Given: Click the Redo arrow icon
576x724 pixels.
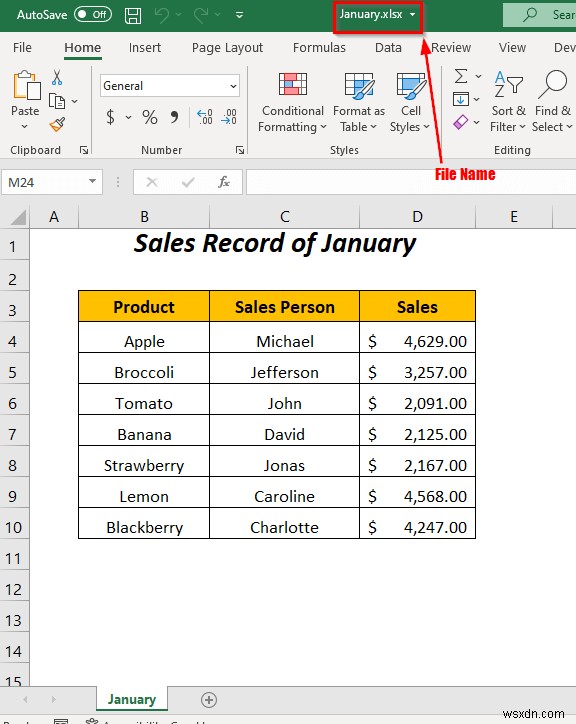Looking at the screenshot, I should pyautogui.click(x=201, y=15).
